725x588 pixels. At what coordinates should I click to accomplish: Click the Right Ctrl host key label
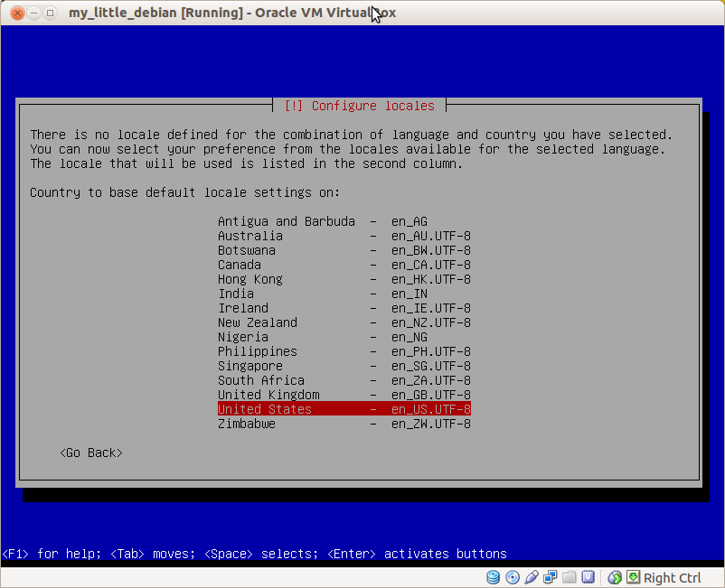coord(672,578)
